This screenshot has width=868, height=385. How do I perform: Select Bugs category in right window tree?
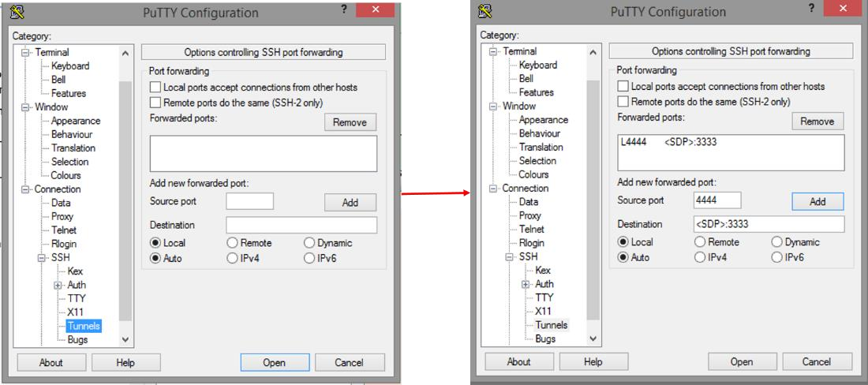545,338
